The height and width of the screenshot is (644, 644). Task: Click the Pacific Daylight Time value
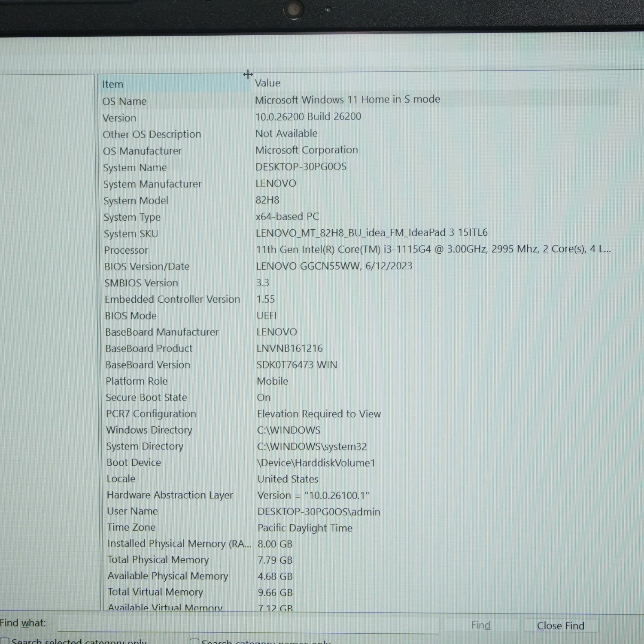(305, 528)
